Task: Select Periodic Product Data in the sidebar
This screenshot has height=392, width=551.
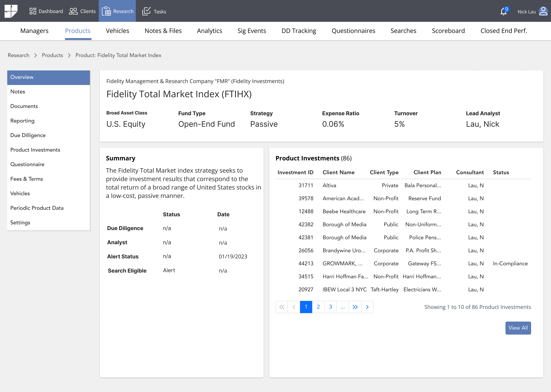Action: (48, 208)
